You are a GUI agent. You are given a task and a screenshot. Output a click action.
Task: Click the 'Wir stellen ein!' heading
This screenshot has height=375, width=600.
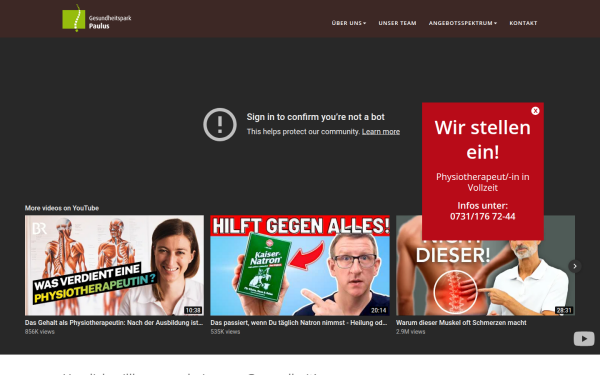click(x=483, y=139)
